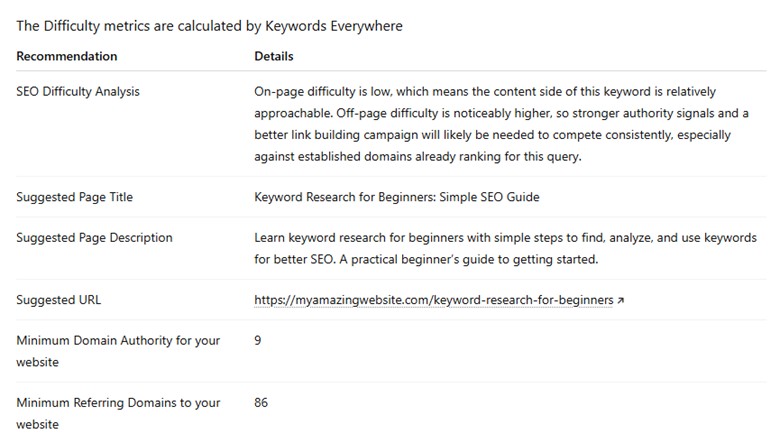This screenshot has height=443, width=780.
Task: Open the myamazingwebsite.com suggested URL link
Action: tap(433, 299)
